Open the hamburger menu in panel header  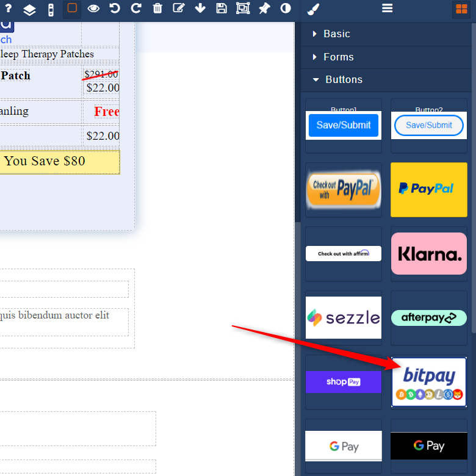[387, 9]
